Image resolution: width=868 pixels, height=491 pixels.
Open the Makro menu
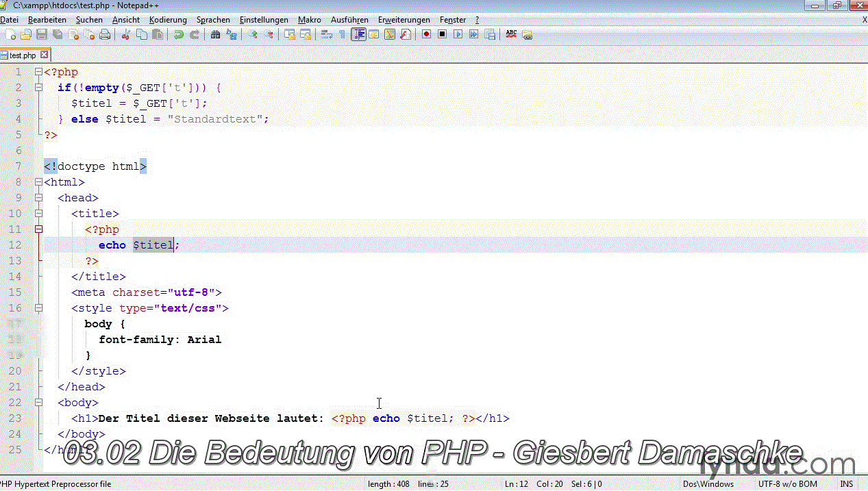click(310, 20)
